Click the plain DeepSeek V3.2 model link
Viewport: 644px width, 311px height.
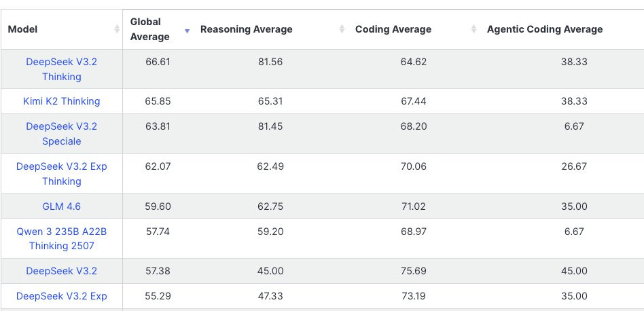coord(61,271)
